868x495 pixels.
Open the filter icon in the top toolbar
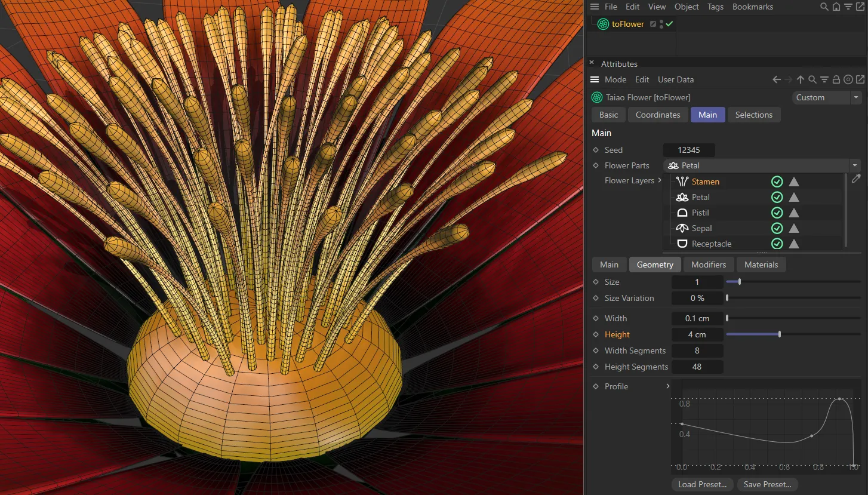click(848, 7)
